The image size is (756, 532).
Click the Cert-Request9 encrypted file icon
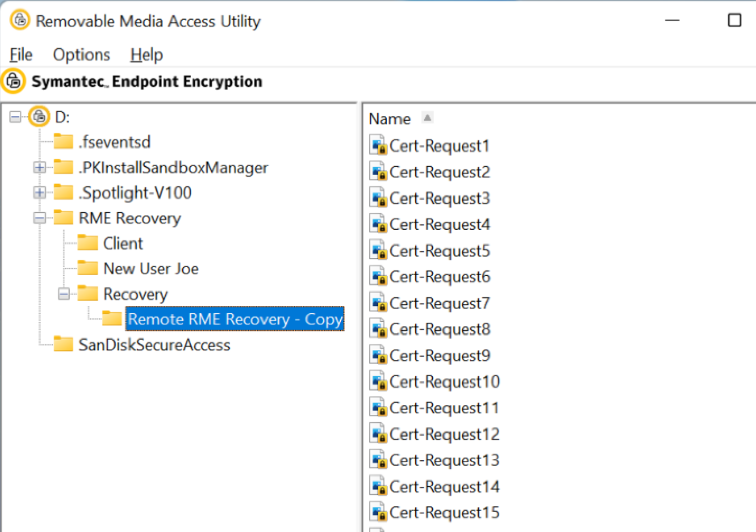pos(378,355)
